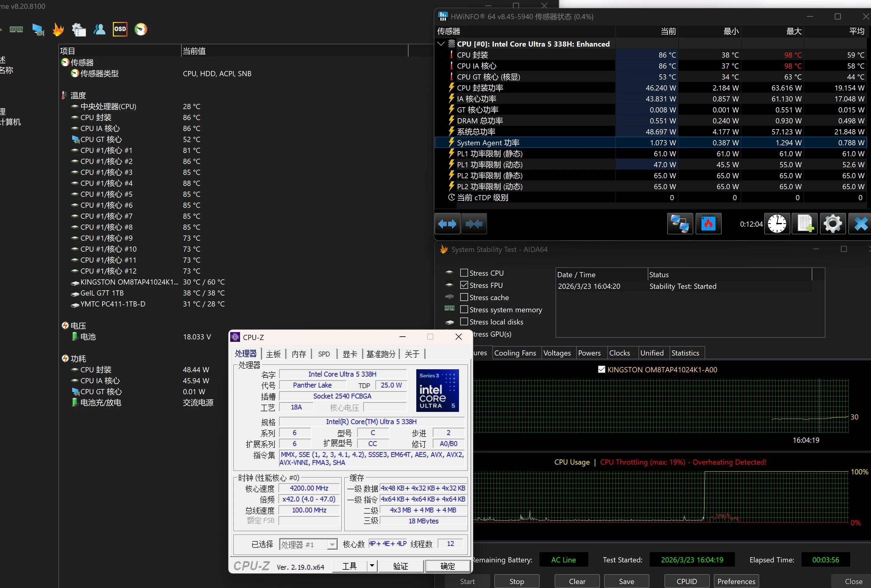Open the CPU-Z tools dropdown arrow
The width and height of the screenshot is (871, 588).
coord(372,565)
